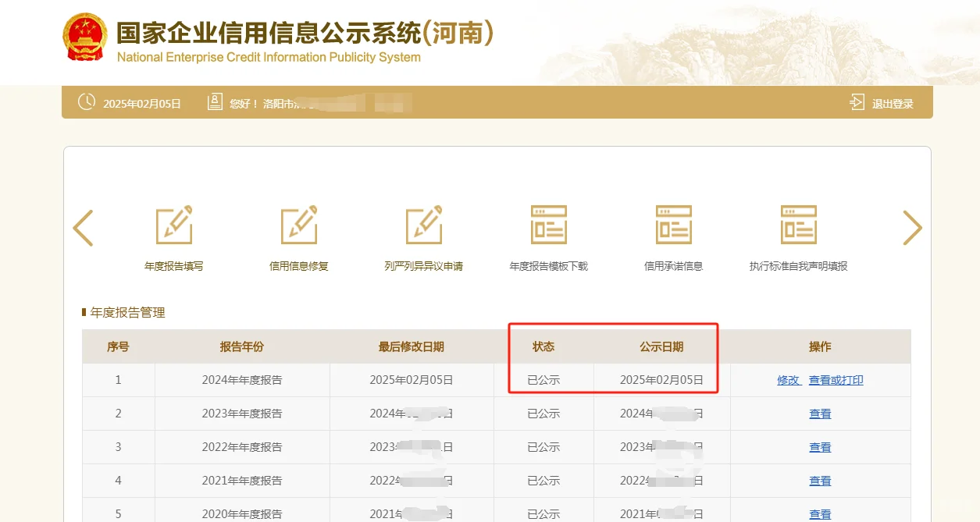
Task: Click 序号 column header
Action: (x=118, y=346)
